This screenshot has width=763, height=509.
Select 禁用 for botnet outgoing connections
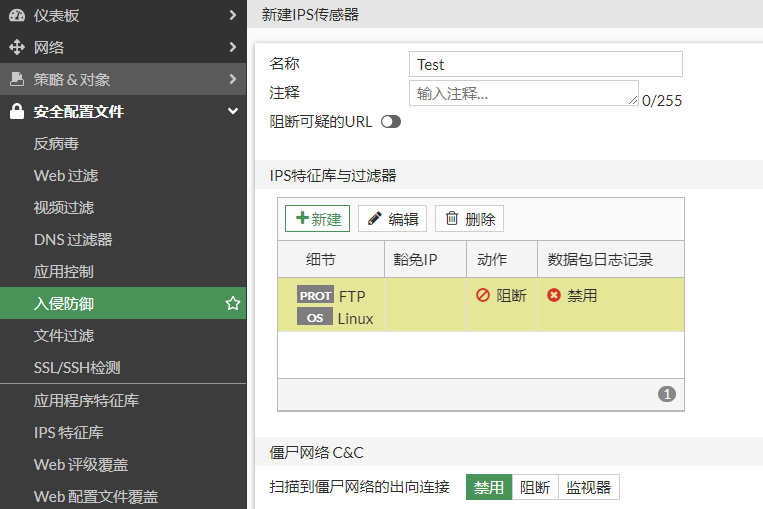coord(489,488)
